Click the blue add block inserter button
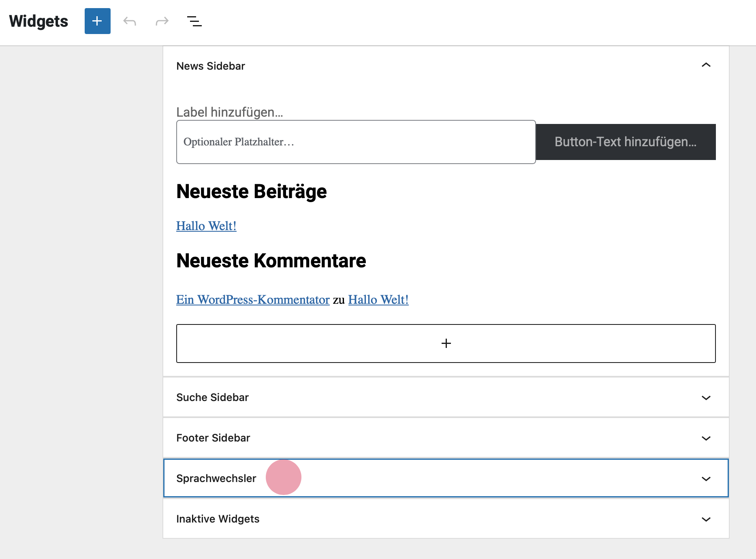756x559 pixels. (97, 21)
